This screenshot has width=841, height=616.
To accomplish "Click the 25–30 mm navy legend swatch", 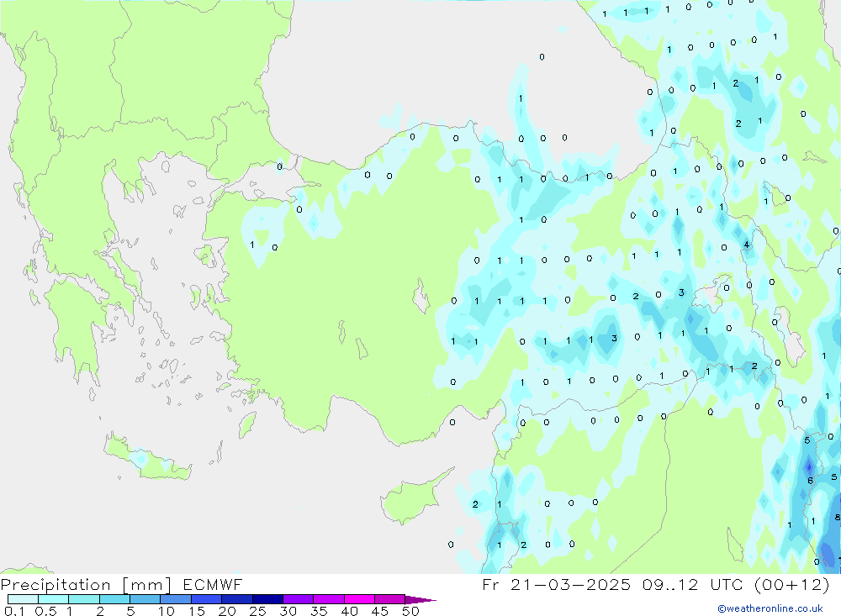I will tap(267, 599).
